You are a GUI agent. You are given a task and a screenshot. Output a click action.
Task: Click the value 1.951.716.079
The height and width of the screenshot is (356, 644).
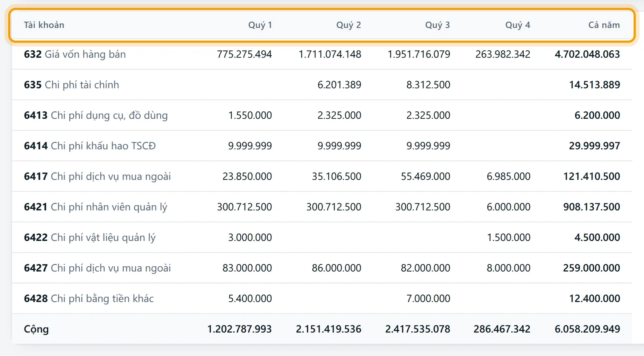click(x=419, y=54)
